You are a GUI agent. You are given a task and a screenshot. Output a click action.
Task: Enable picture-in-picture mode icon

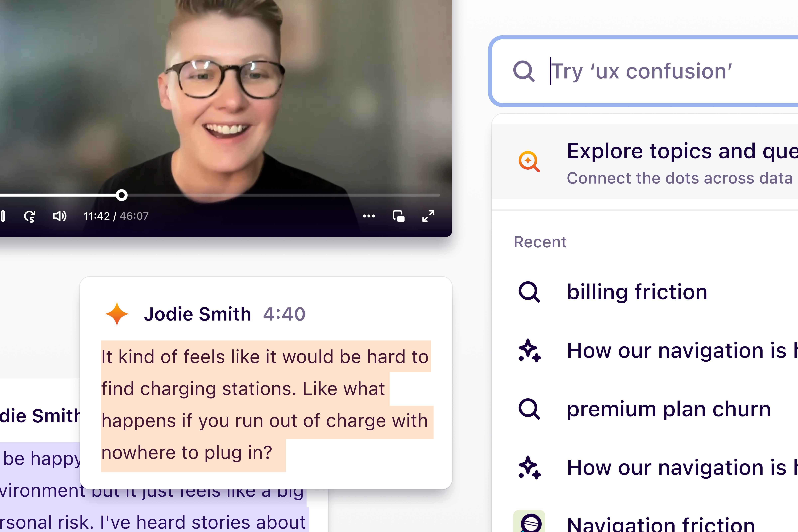click(398, 216)
